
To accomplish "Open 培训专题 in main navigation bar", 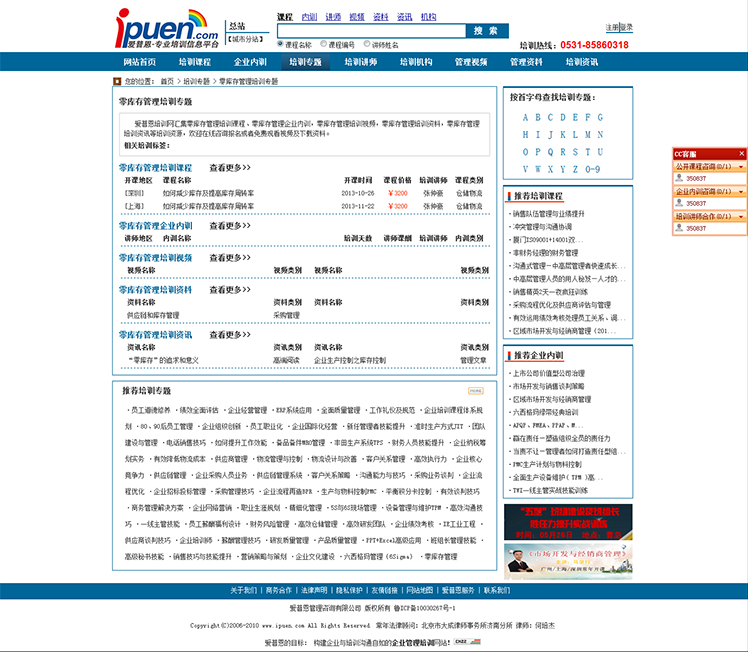I will 306,62.
